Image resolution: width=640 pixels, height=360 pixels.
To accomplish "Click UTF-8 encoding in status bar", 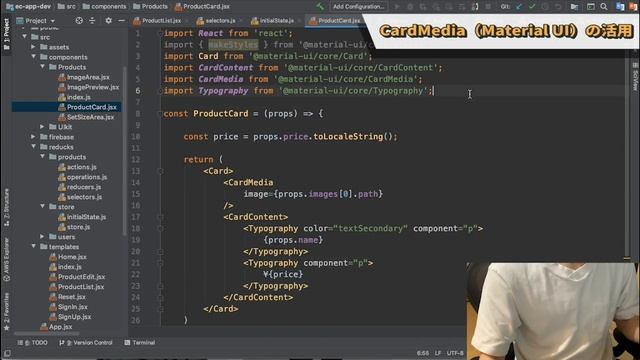I will [x=455, y=353].
